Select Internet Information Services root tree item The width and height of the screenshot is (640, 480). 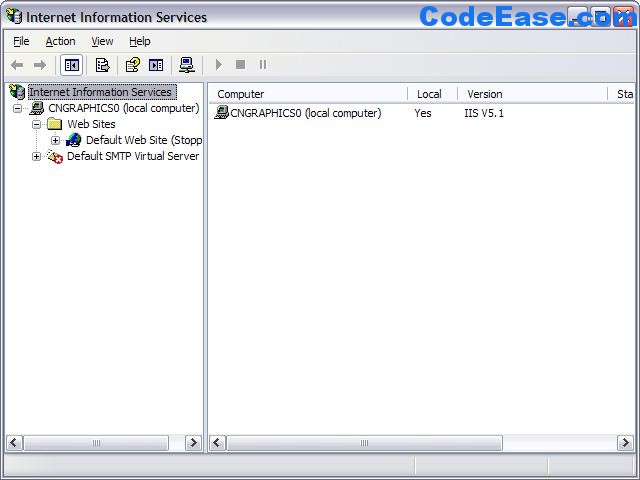tap(102, 92)
